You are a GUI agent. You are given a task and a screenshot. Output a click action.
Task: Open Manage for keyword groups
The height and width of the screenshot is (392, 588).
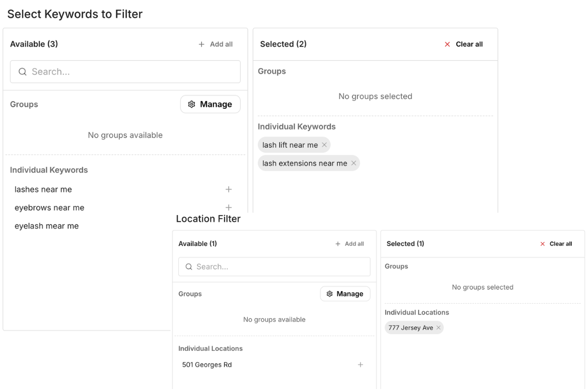(210, 104)
